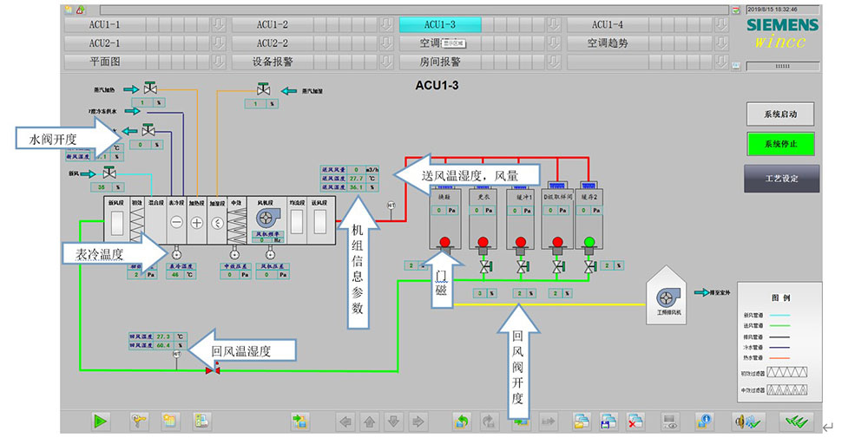
Task: Switch to the ACU1-2 tab
Action: (x=273, y=24)
